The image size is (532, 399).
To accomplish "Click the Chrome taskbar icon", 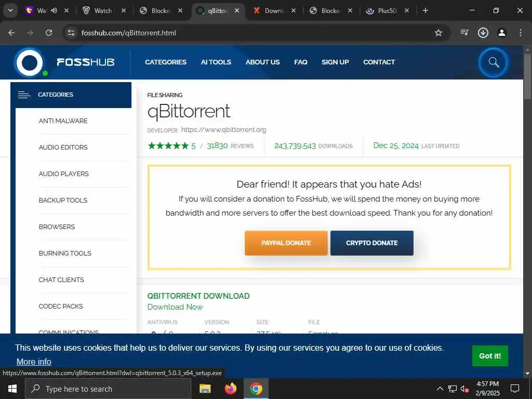I will [256, 389].
